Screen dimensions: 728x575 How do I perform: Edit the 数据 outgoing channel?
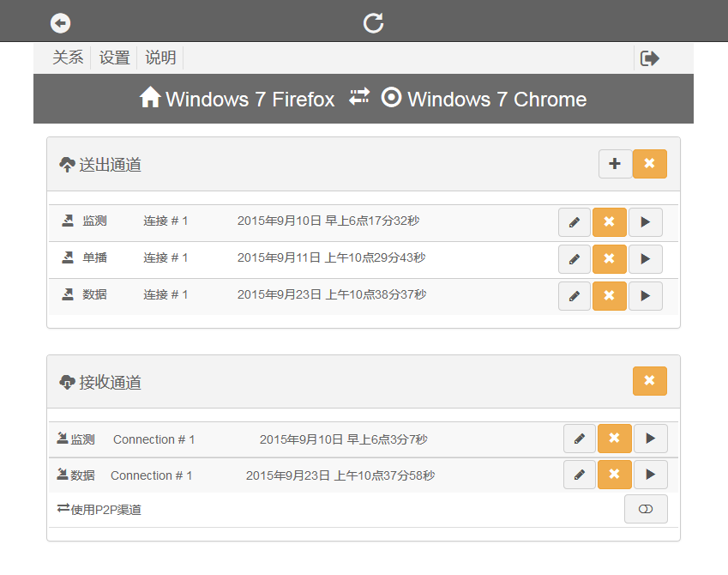[575, 296]
